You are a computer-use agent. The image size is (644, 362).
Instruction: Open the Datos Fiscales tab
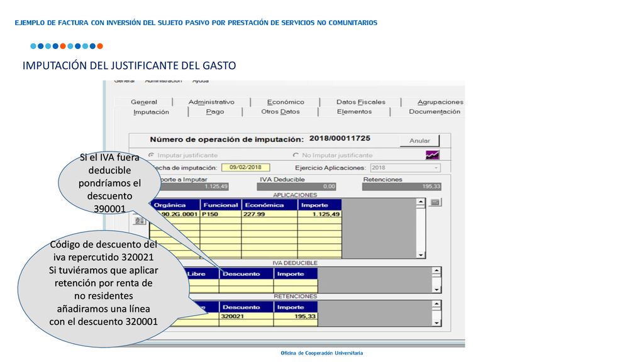click(x=360, y=102)
